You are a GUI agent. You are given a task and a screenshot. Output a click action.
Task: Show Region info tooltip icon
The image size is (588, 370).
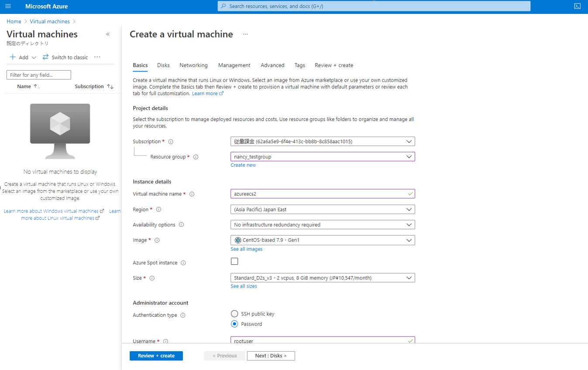(158, 209)
